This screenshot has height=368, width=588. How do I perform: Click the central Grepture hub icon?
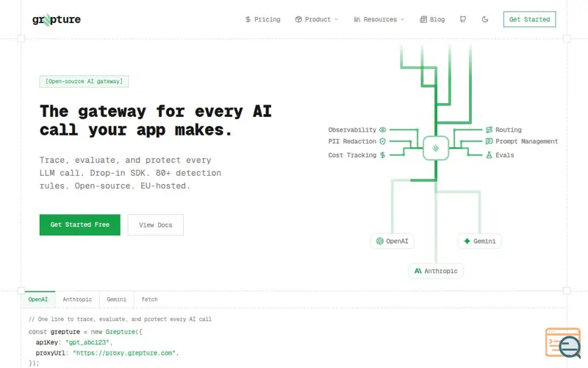pyautogui.click(x=436, y=148)
